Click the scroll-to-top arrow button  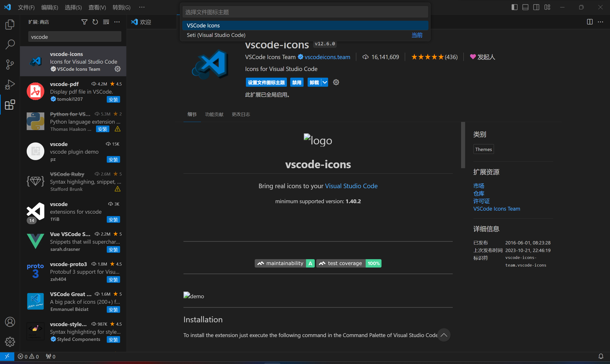click(444, 335)
